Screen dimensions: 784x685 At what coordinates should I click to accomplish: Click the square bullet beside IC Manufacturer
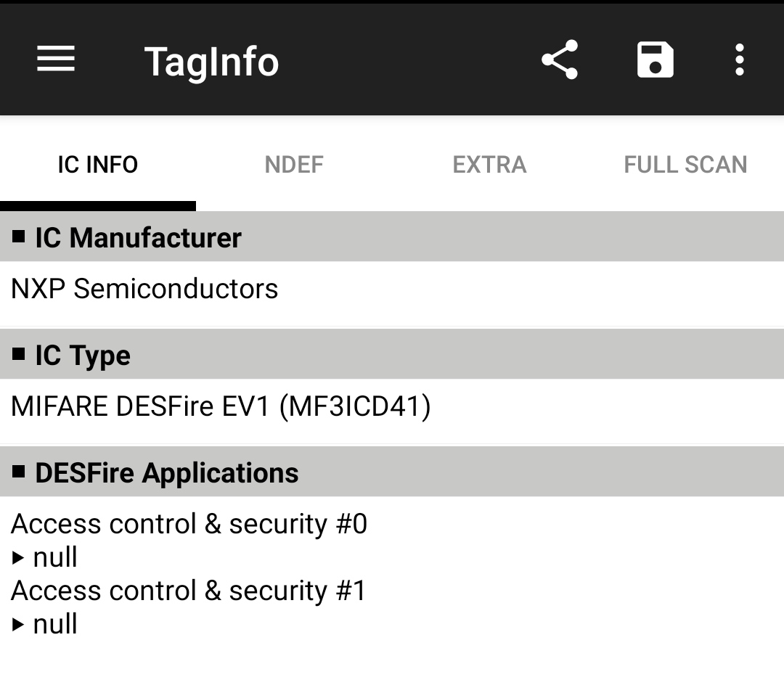19,237
